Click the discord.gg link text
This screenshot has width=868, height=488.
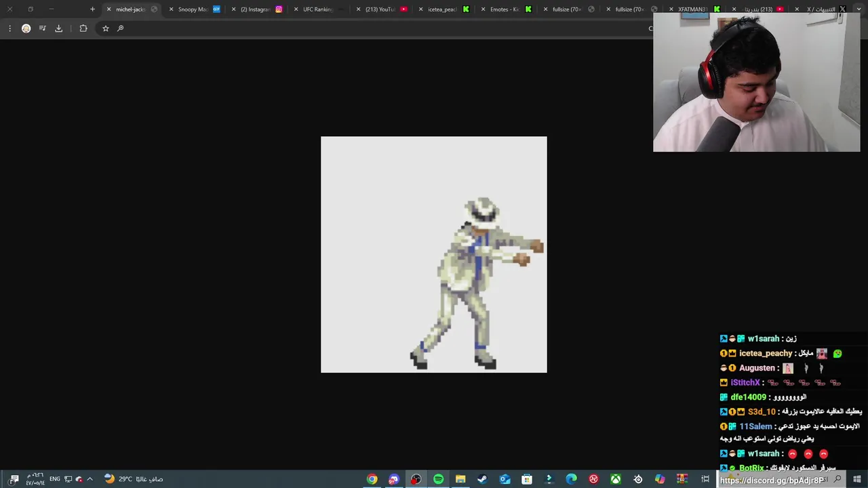click(772, 481)
